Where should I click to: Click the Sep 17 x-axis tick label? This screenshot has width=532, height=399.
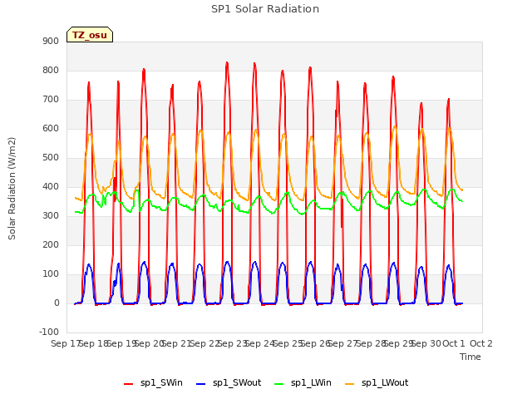click(65, 343)
